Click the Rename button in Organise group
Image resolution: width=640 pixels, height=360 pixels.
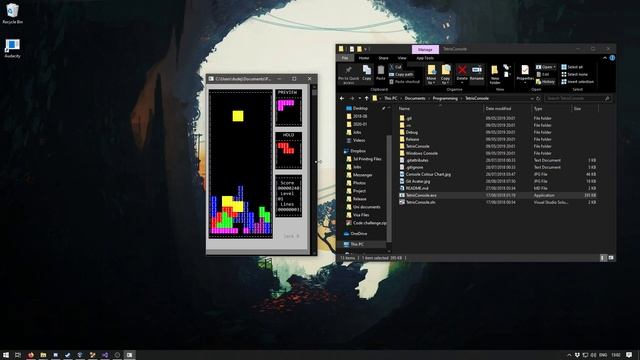(x=476, y=73)
